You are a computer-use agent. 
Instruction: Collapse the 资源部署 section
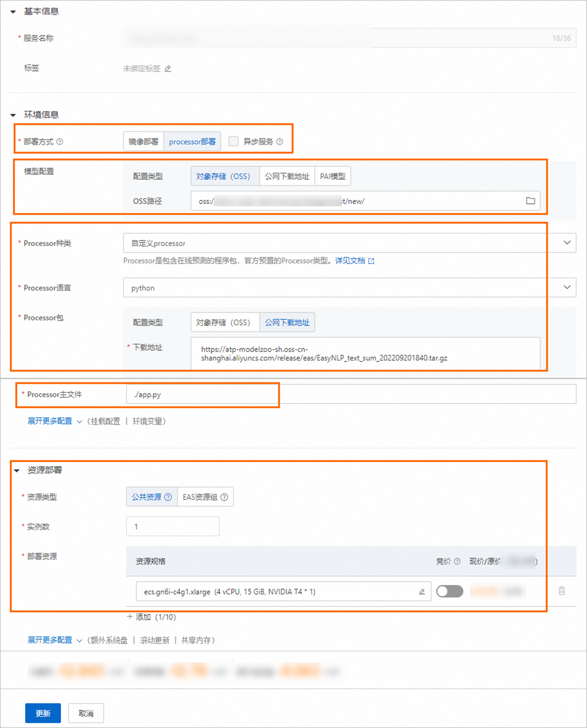point(17,471)
